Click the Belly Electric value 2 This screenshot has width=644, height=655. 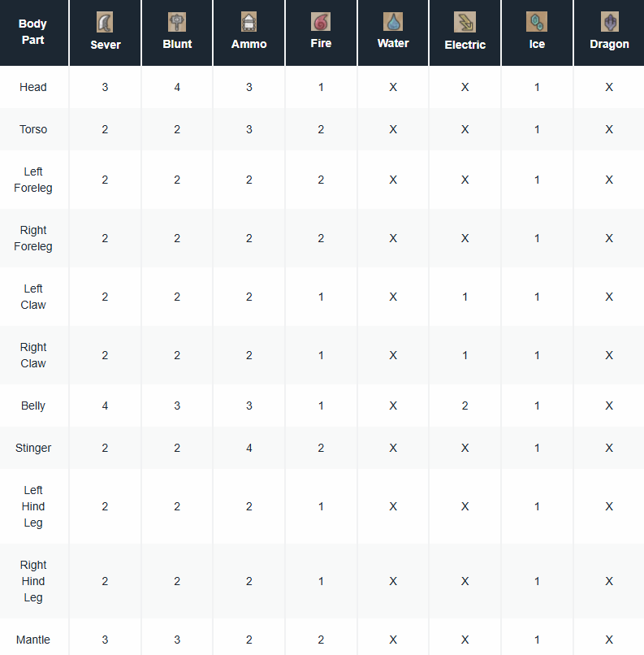click(465, 406)
